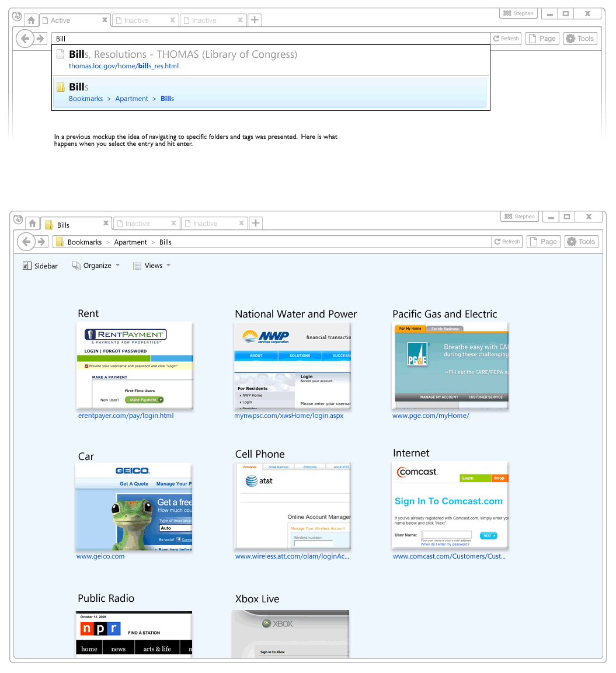This screenshot has width=616, height=673.
Task: Click the home icon in the top window
Action: click(31, 20)
